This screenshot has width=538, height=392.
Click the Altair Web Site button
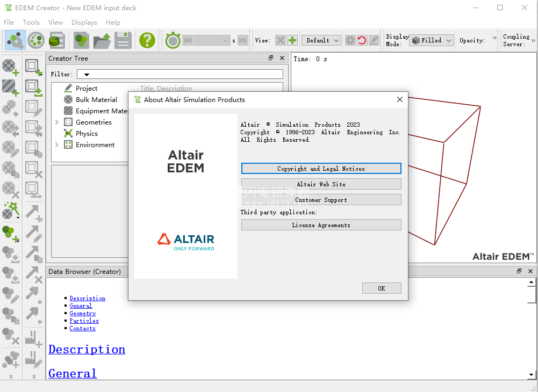point(321,184)
